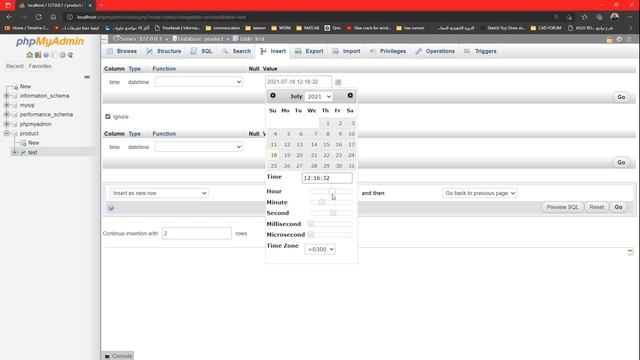Open the Privileges tab
640x360 pixels.
click(388, 51)
